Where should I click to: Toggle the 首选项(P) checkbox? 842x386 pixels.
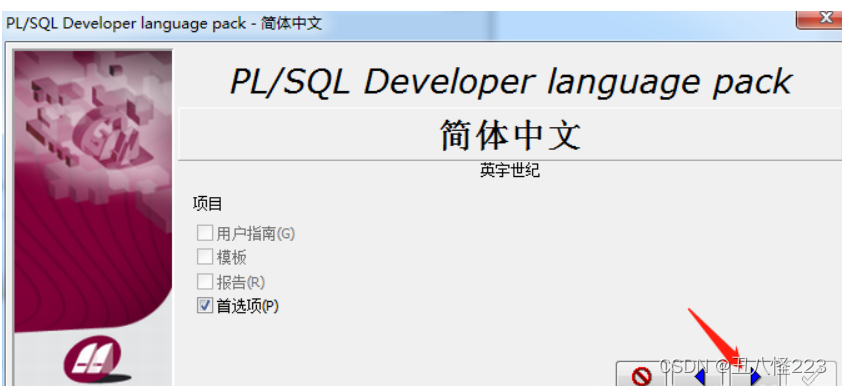tap(205, 306)
